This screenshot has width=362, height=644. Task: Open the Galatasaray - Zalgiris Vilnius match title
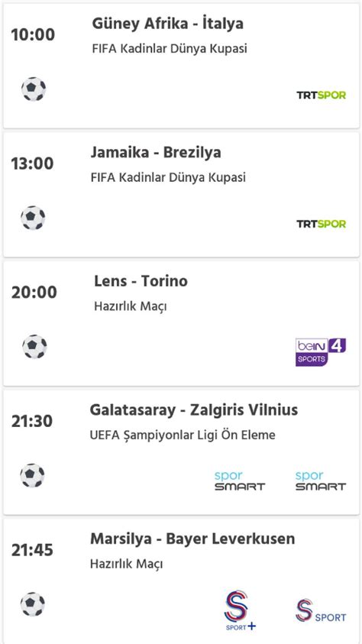pos(194,410)
